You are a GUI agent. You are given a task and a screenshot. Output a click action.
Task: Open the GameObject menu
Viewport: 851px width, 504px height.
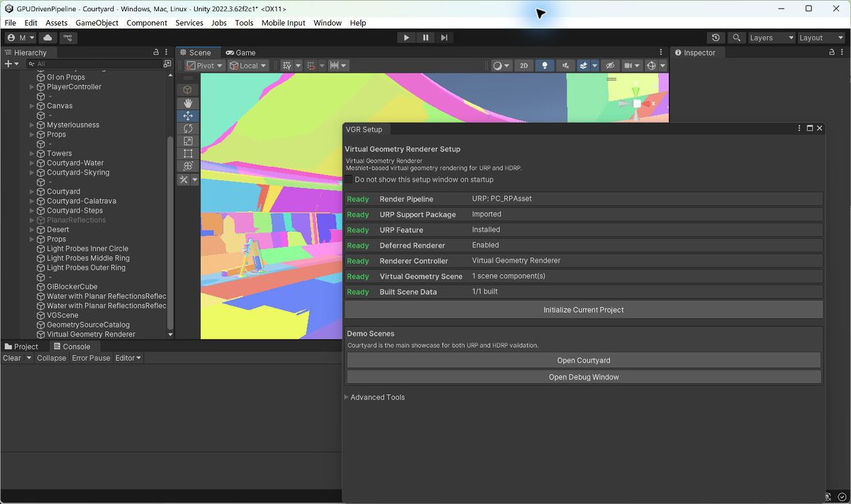coord(97,23)
